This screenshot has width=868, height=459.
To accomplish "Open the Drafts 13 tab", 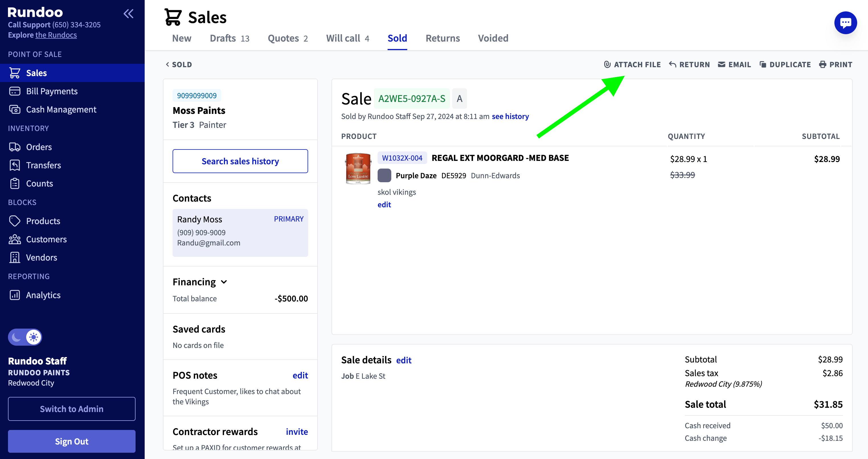I will (230, 38).
